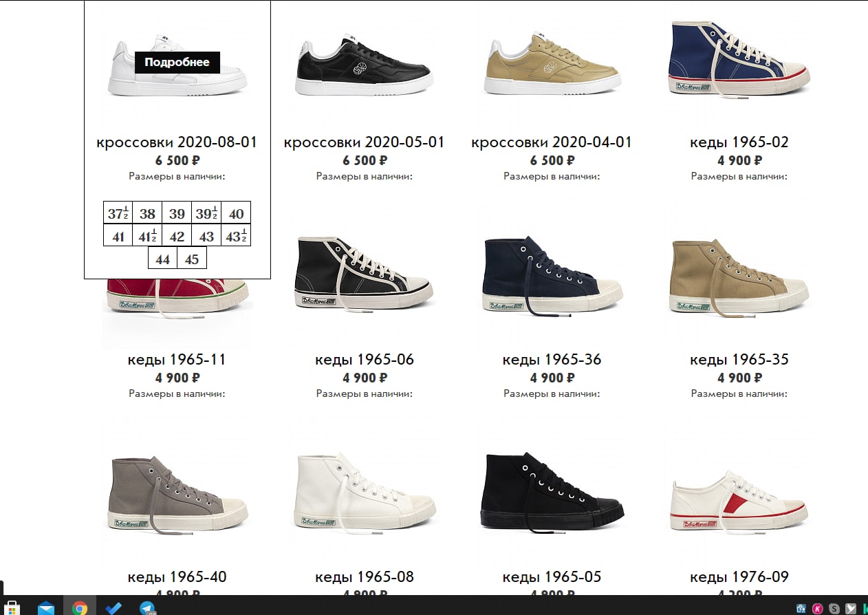Screen dimensions: 868x615
Task: Open the blue checkmark To Do app
Action: point(113,608)
